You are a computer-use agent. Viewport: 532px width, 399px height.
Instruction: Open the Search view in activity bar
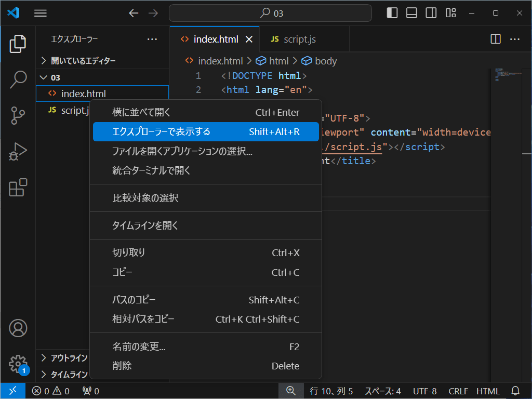point(18,79)
